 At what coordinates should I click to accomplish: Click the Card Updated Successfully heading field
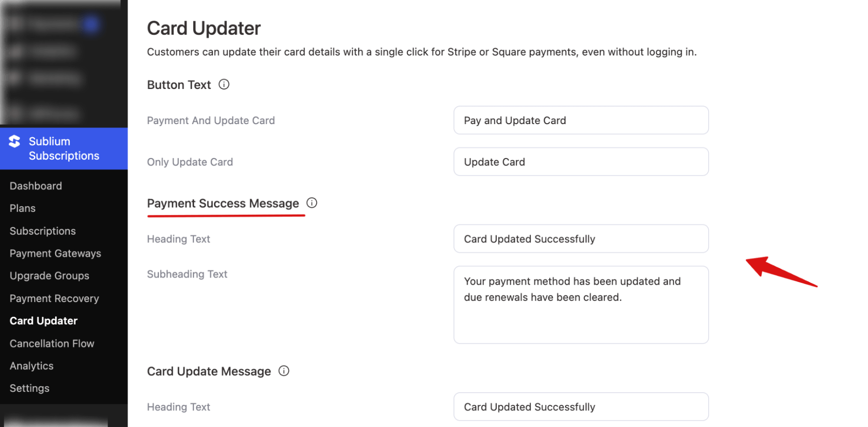click(581, 239)
